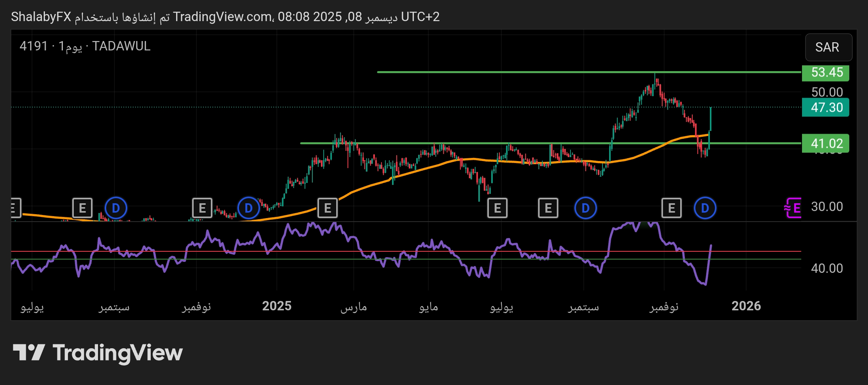Click the 41.02 support price label
The height and width of the screenshot is (385, 868).
tap(825, 143)
